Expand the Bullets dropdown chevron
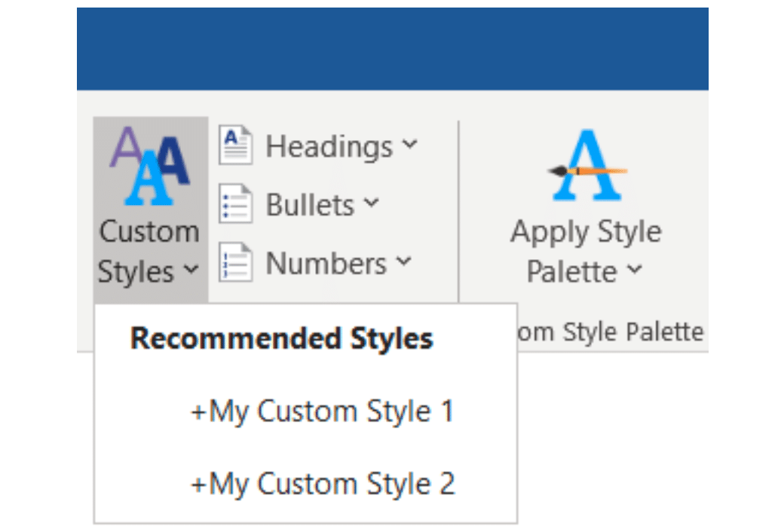This screenshot has width=778, height=532. click(371, 202)
